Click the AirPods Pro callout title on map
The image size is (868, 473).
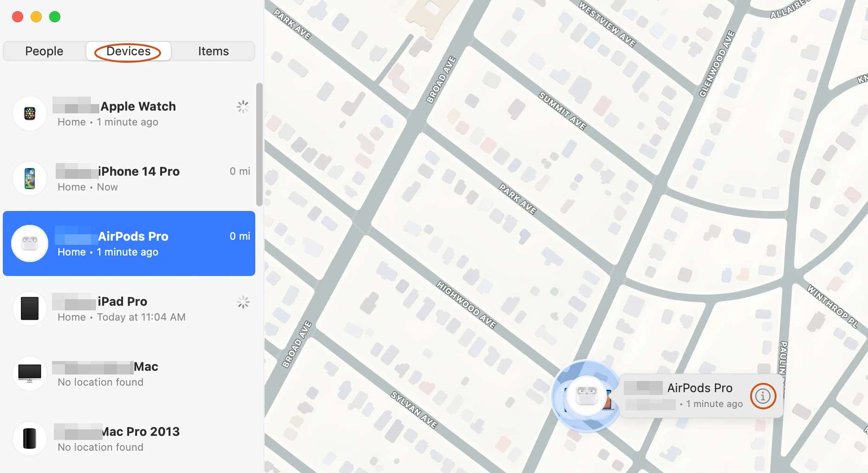coord(700,388)
